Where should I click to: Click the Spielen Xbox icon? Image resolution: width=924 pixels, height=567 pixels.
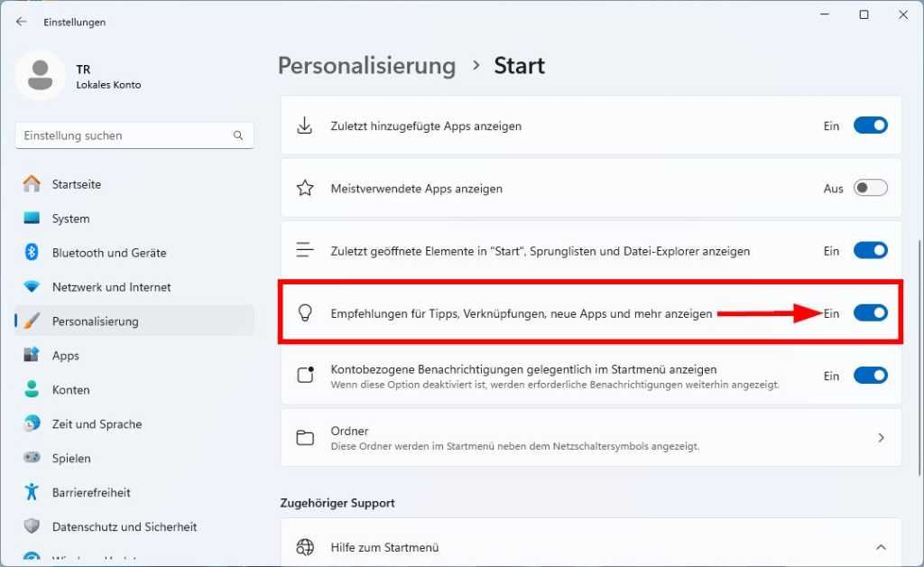32,458
